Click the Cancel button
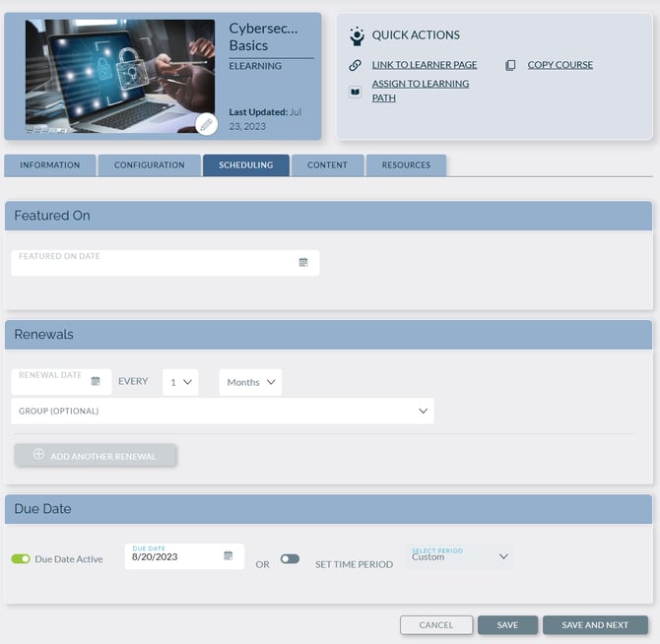660x644 pixels. 435,625
